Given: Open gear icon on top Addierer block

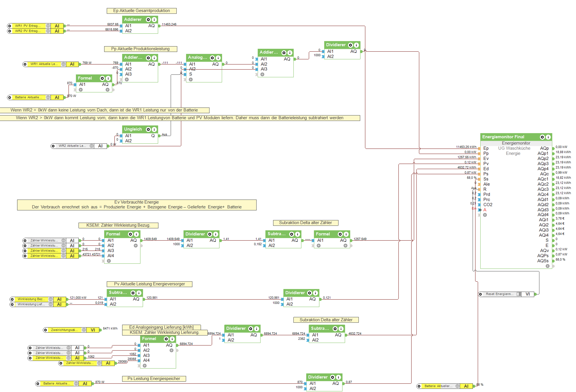Looking at the screenshot, I should 148,20.
